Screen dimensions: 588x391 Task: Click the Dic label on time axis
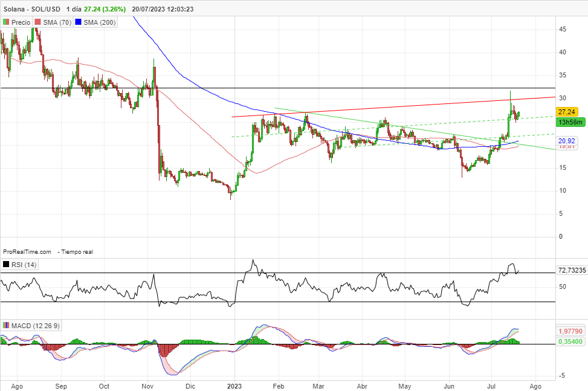click(x=190, y=386)
